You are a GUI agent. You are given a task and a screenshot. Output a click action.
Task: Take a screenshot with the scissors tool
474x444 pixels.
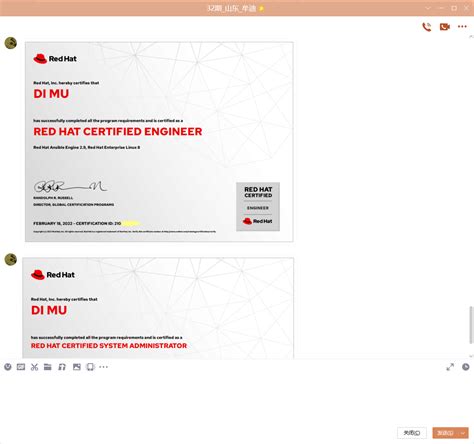point(34,367)
